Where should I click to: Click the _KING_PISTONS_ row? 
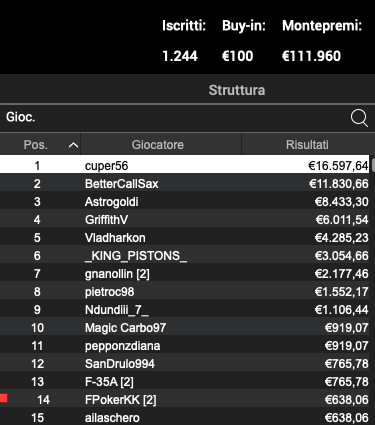(185, 256)
